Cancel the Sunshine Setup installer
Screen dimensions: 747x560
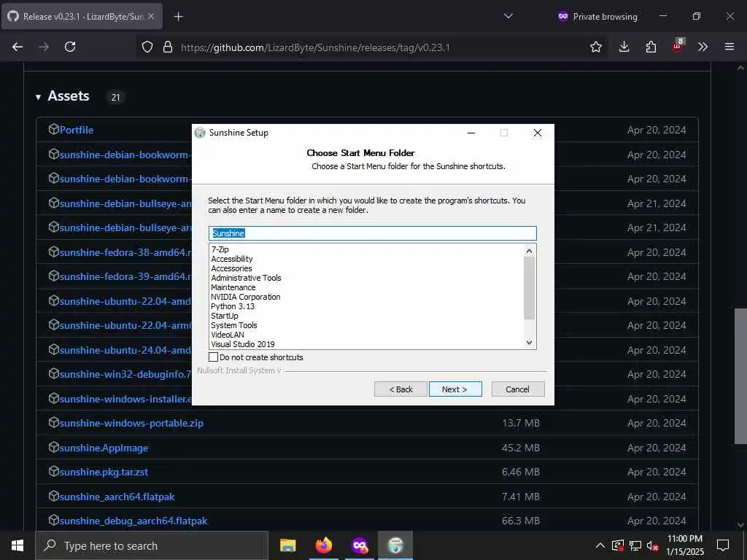tap(517, 389)
